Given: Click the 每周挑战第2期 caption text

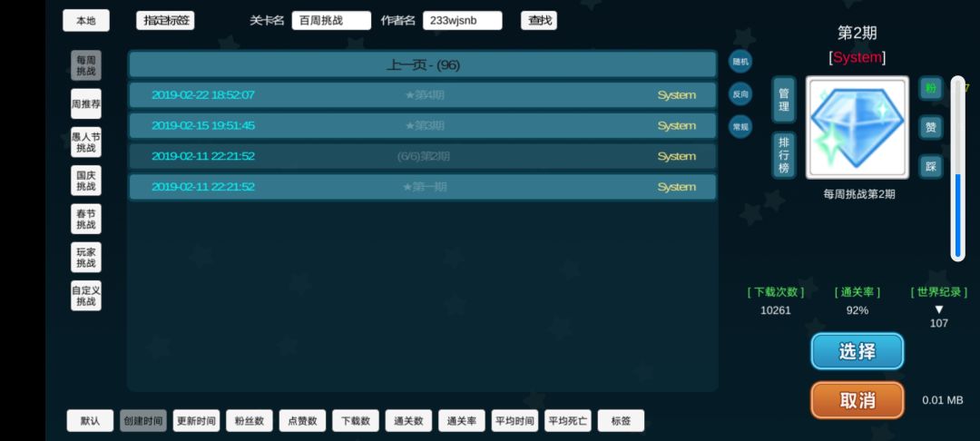Looking at the screenshot, I should point(858,194).
